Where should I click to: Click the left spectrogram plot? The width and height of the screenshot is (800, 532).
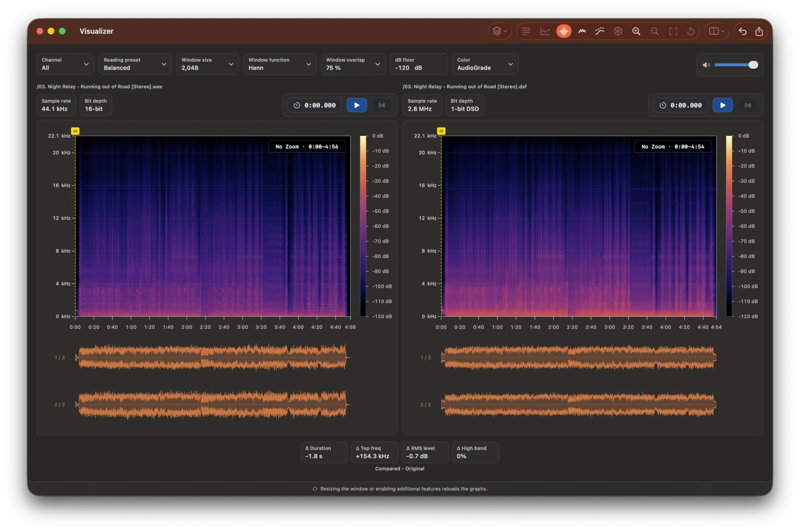click(x=213, y=226)
